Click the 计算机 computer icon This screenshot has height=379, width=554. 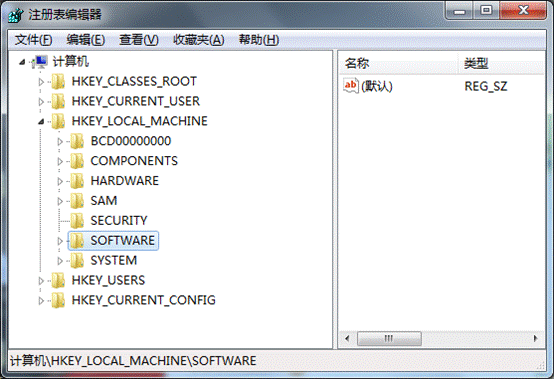point(41,62)
